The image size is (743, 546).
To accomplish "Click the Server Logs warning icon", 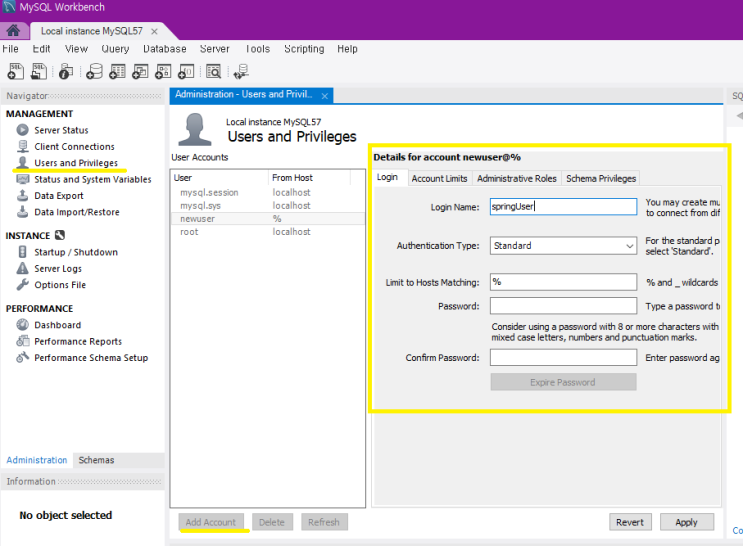I will tap(22, 268).
